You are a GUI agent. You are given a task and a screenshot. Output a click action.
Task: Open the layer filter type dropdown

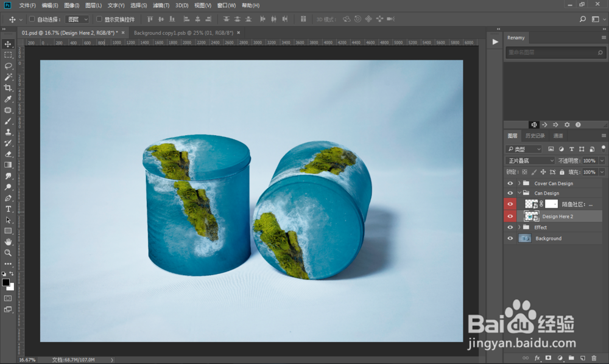tap(524, 149)
